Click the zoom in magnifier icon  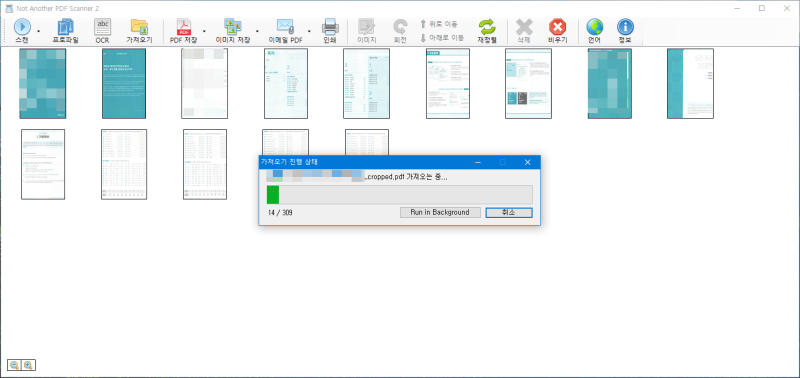click(28, 365)
